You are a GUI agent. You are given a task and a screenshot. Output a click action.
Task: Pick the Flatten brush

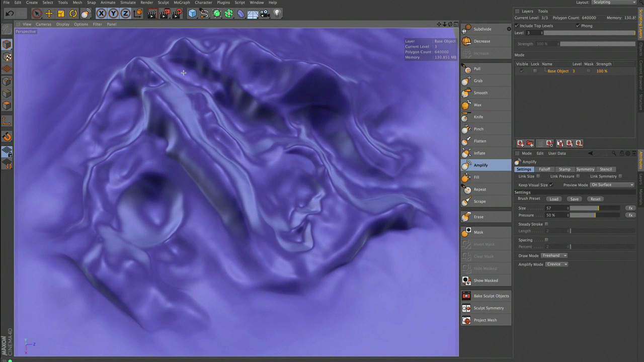479,141
